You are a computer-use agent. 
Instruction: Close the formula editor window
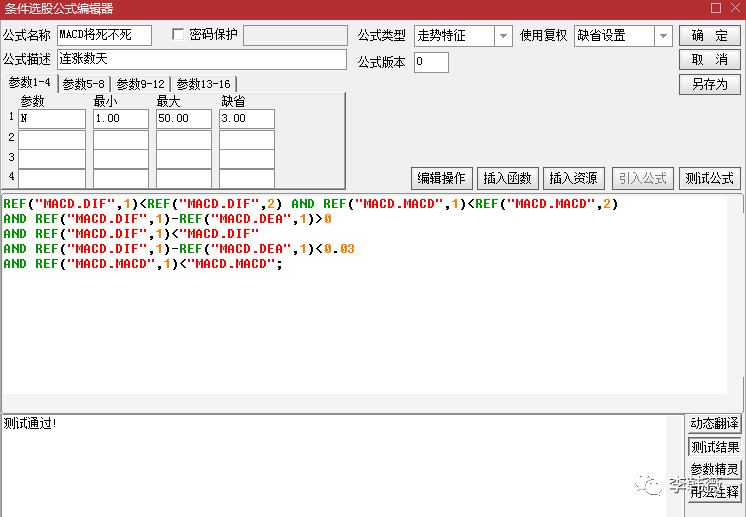click(731, 8)
